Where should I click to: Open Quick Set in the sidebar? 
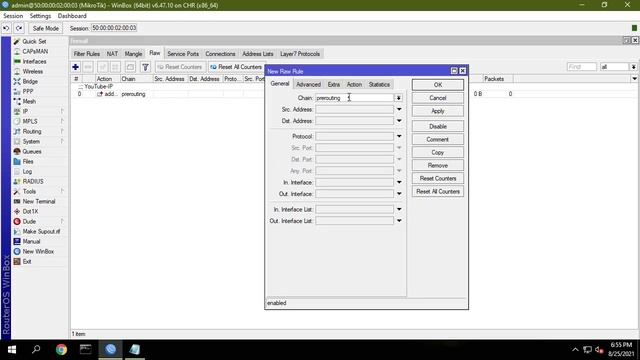coord(34,41)
